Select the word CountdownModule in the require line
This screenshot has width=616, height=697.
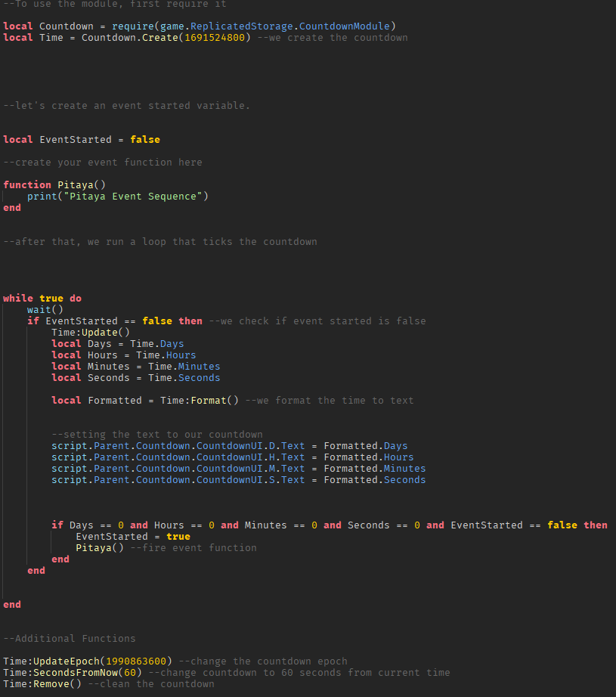click(x=345, y=26)
